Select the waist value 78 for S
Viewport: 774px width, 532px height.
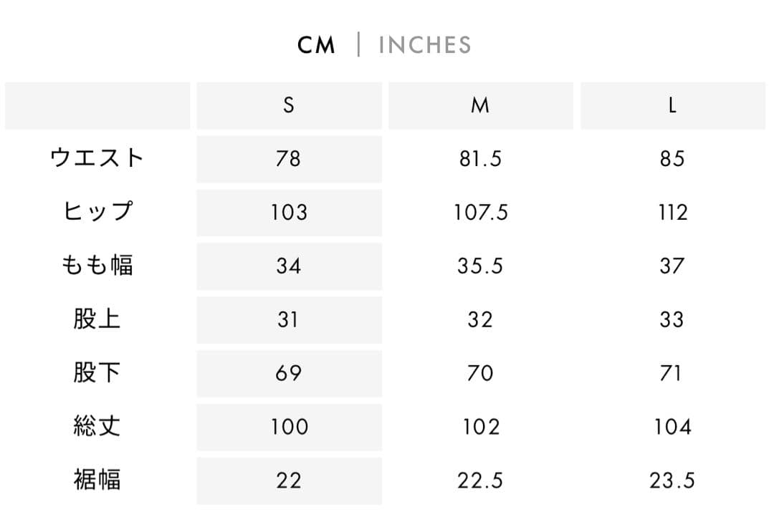click(x=289, y=159)
